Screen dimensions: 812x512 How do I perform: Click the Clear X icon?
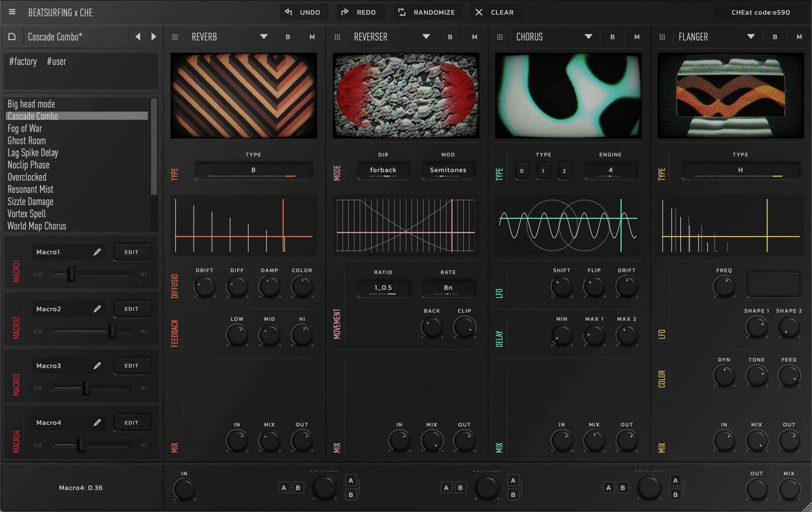click(479, 12)
